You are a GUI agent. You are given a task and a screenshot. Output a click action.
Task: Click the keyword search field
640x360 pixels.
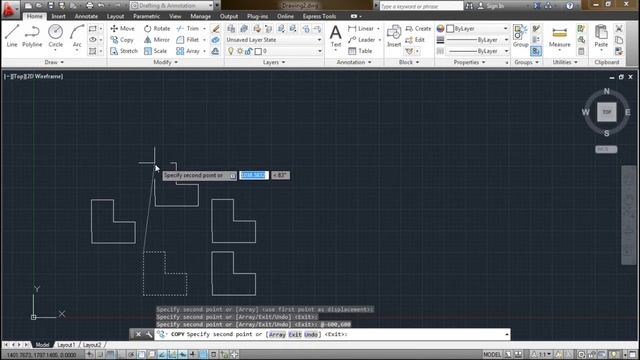tap(421, 6)
